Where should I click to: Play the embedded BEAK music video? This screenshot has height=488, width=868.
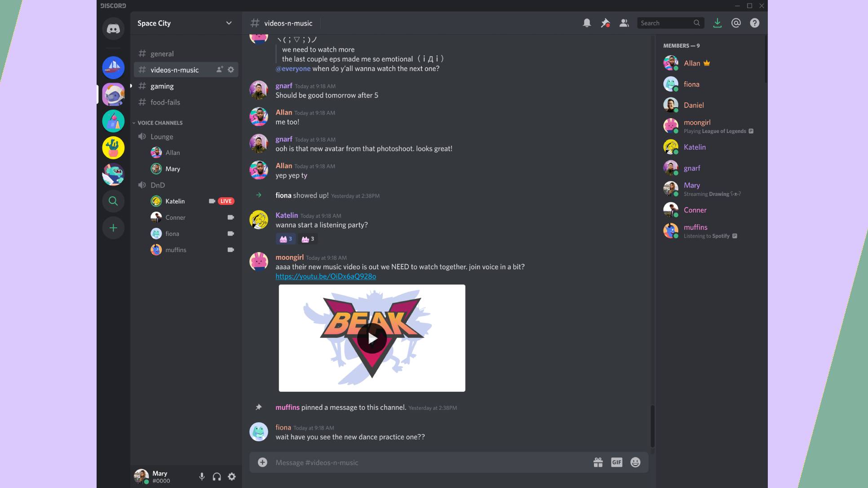[372, 337]
